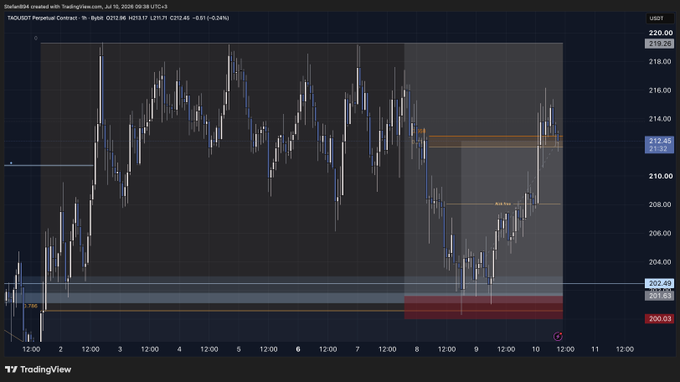The height and width of the screenshot is (382, 680).
Task: Click the 210.00 price axis tick
Action: (660, 176)
